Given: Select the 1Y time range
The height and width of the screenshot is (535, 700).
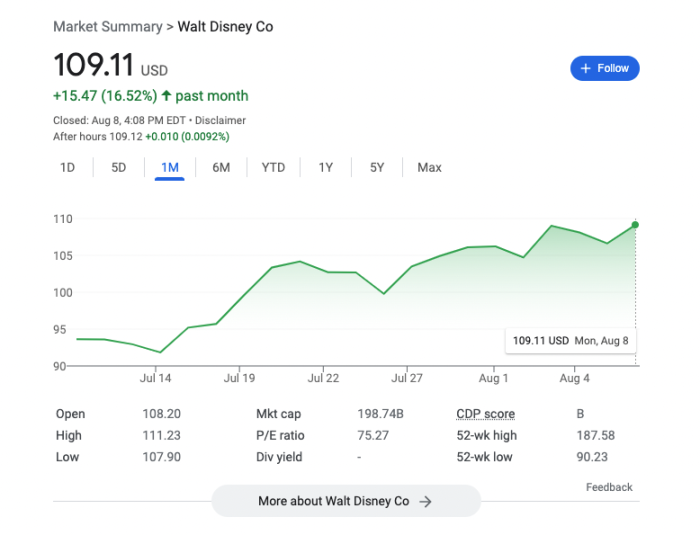Looking at the screenshot, I should point(325,168).
